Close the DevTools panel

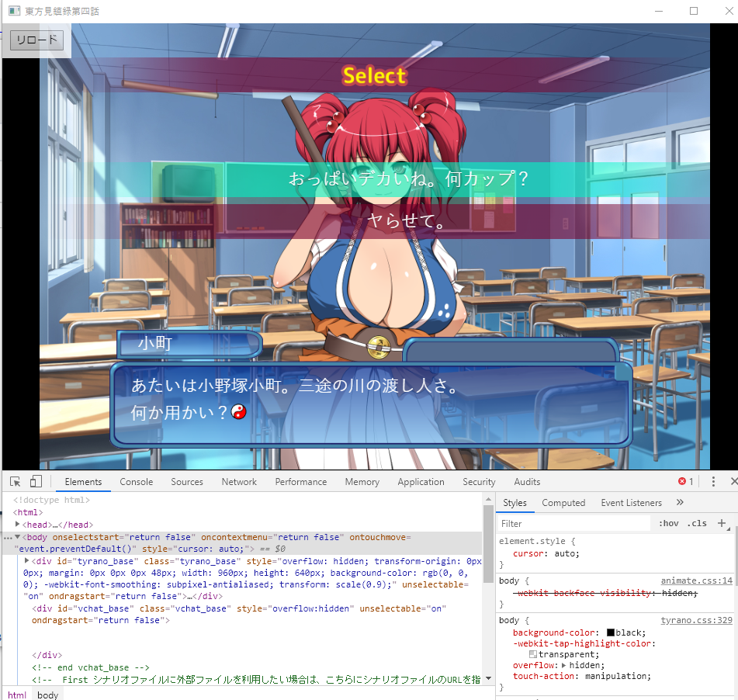733,481
